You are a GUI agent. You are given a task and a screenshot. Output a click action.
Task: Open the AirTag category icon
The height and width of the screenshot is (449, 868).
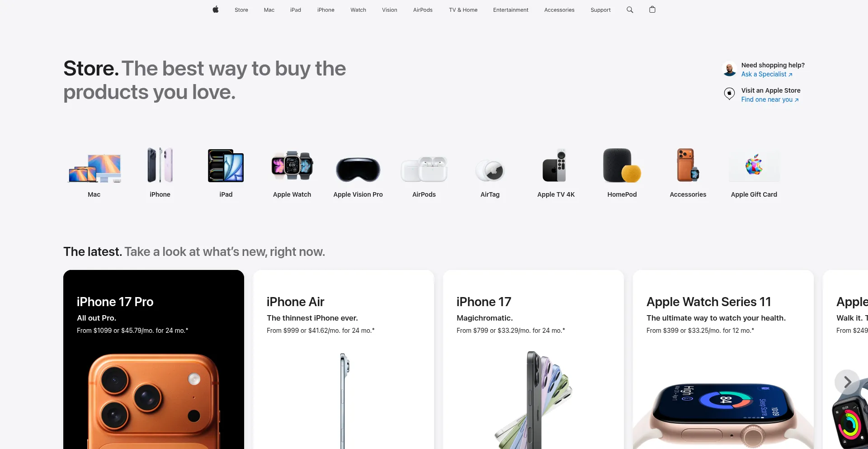tap(490, 171)
